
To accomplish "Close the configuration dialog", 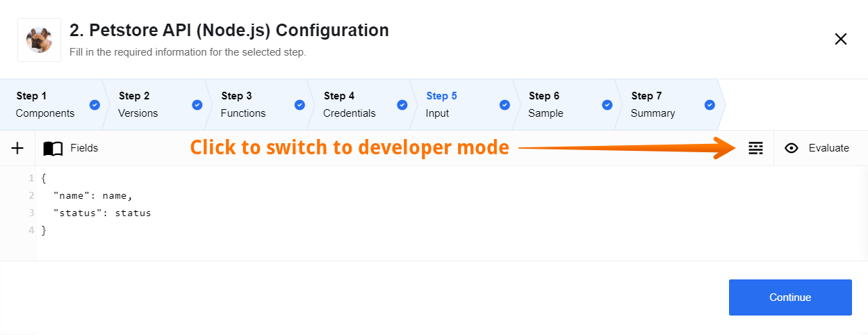I will [x=841, y=39].
